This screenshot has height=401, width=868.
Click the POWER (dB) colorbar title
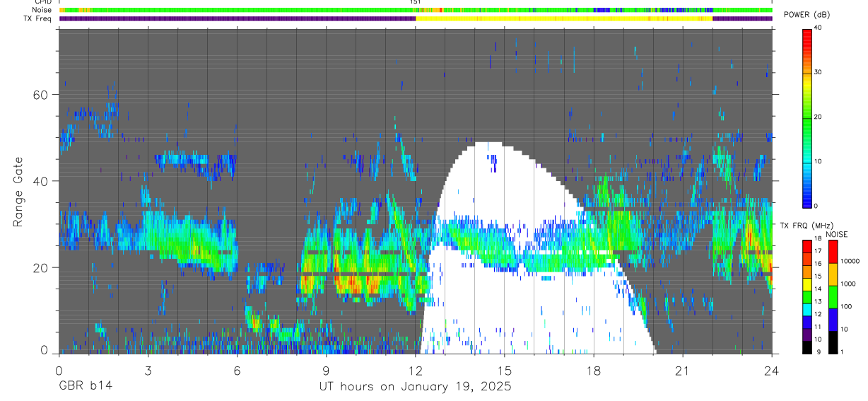click(807, 15)
